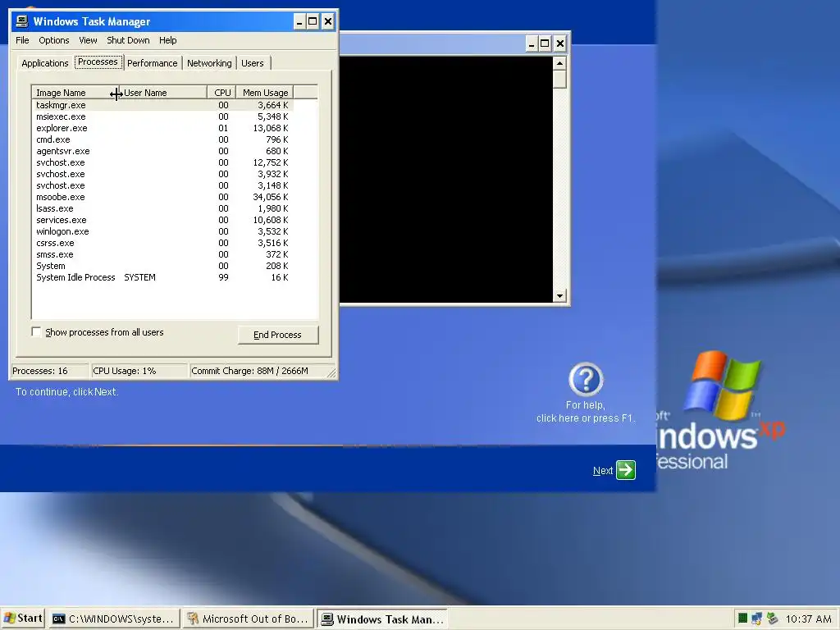This screenshot has height=630, width=840.
Task: Switch to the Performance tab
Action: click(152, 63)
